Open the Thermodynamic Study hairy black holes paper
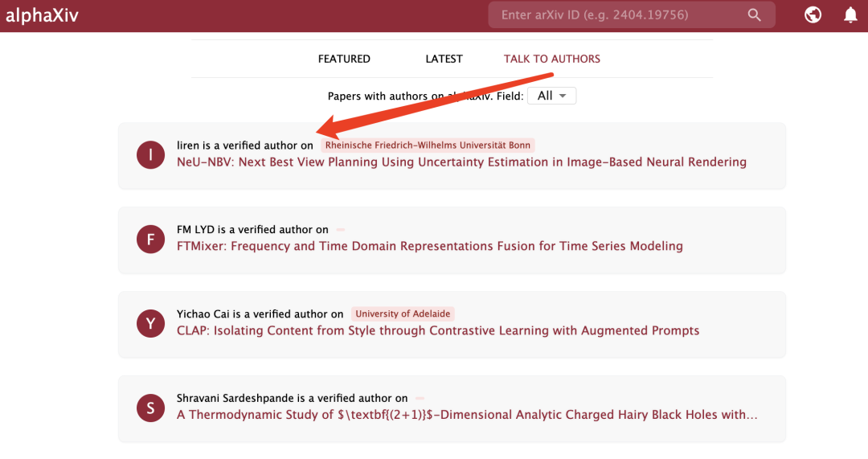 467,415
